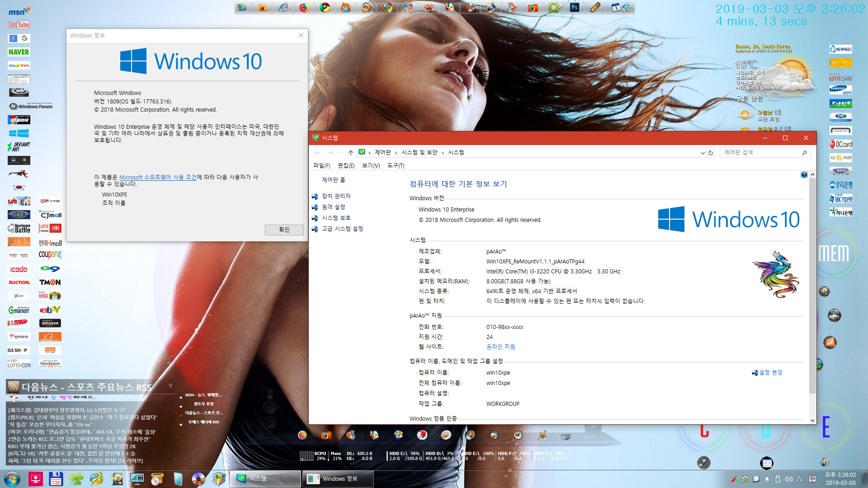Image resolution: width=868 pixels, height=488 pixels.
Task: Click 제어판 breadcrumb
Action: [382, 153]
